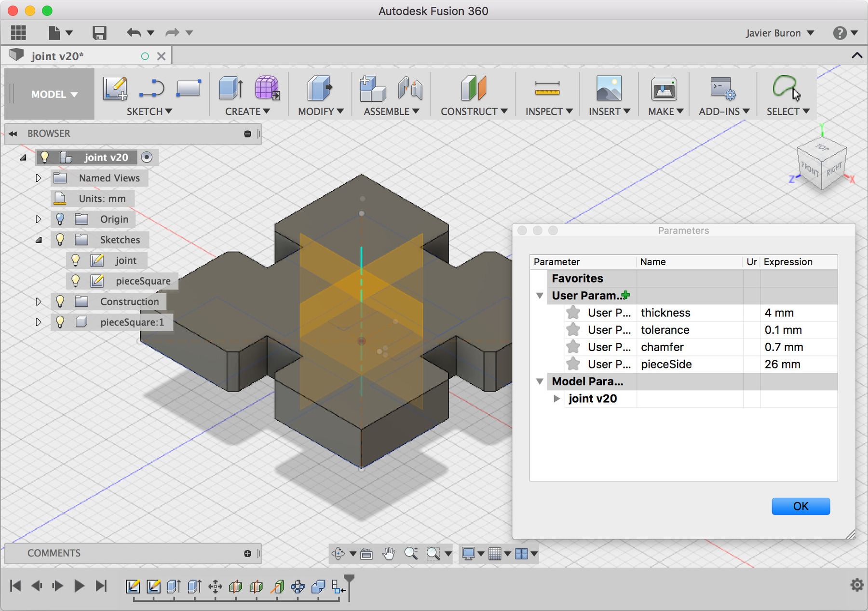This screenshot has width=868, height=611.
Task: Open the CONSTRUCT menu
Action: pos(474,111)
